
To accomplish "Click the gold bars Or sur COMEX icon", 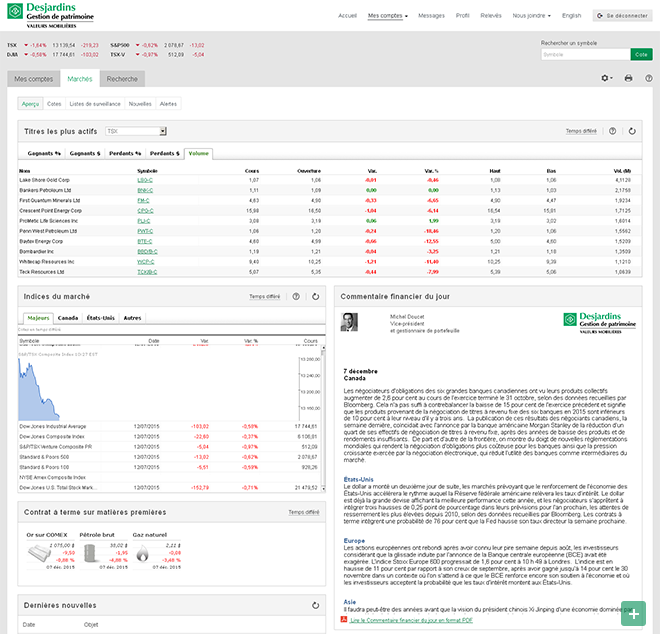I will pos(39,553).
